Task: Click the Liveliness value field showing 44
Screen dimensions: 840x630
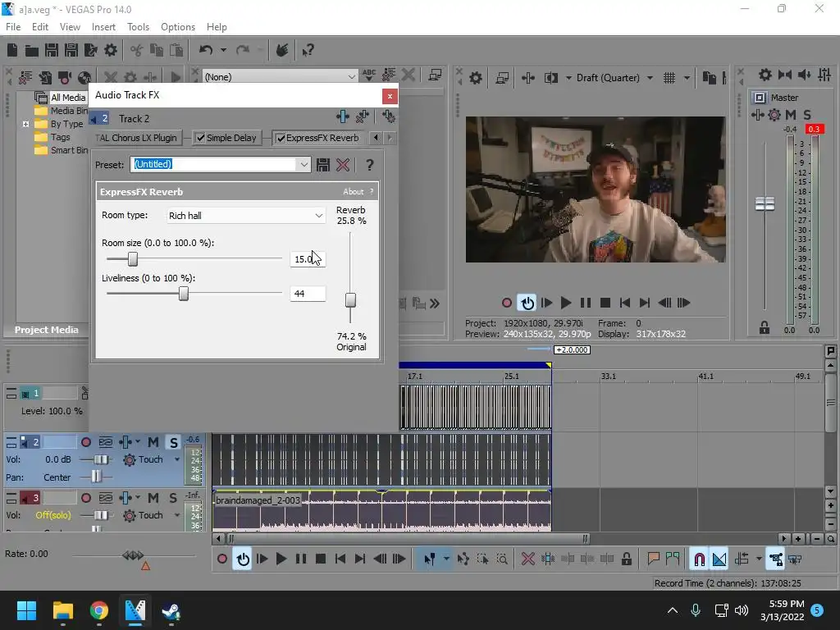Action: [x=308, y=294]
